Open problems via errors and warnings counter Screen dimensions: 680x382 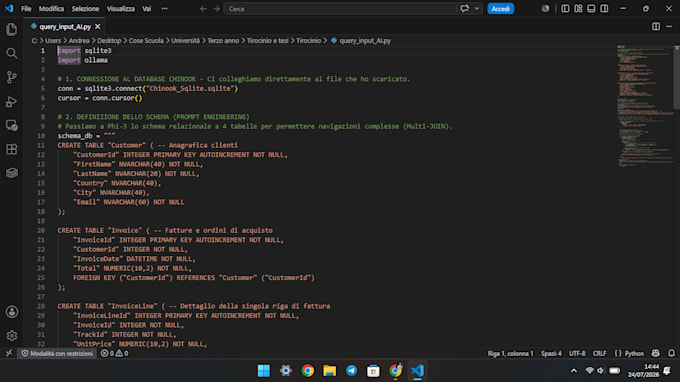[x=114, y=353]
